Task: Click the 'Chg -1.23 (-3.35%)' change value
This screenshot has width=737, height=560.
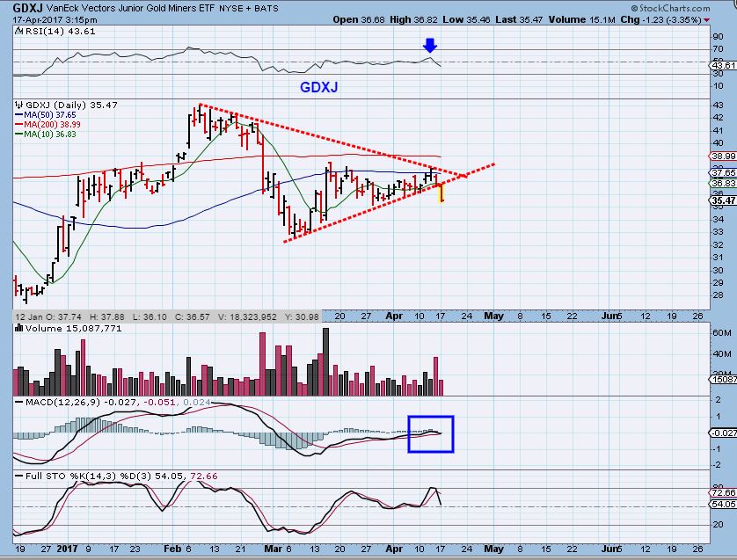Action: (660, 19)
